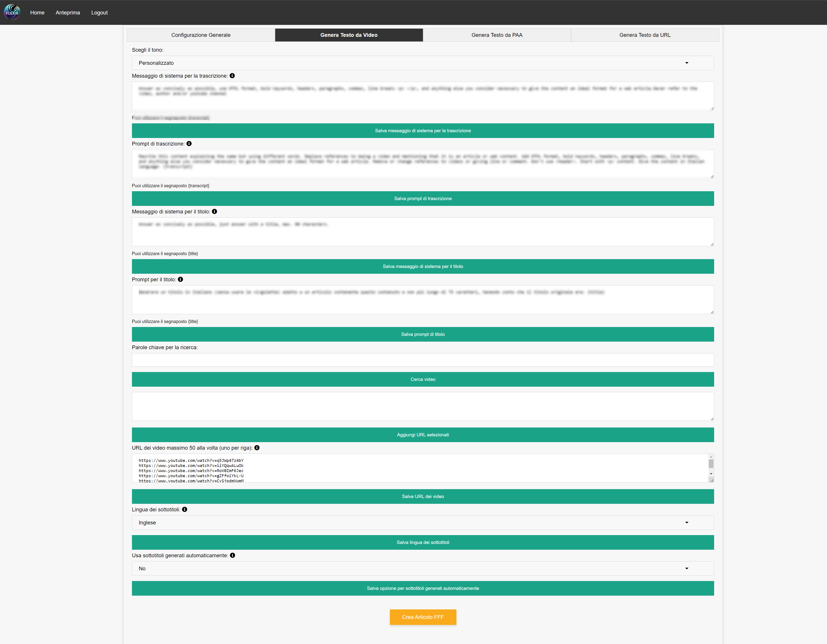The height and width of the screenshot is (644, 827).
Task: Click the video URL textarea scrollbar down arrow
Action: [x=711, y=474]
